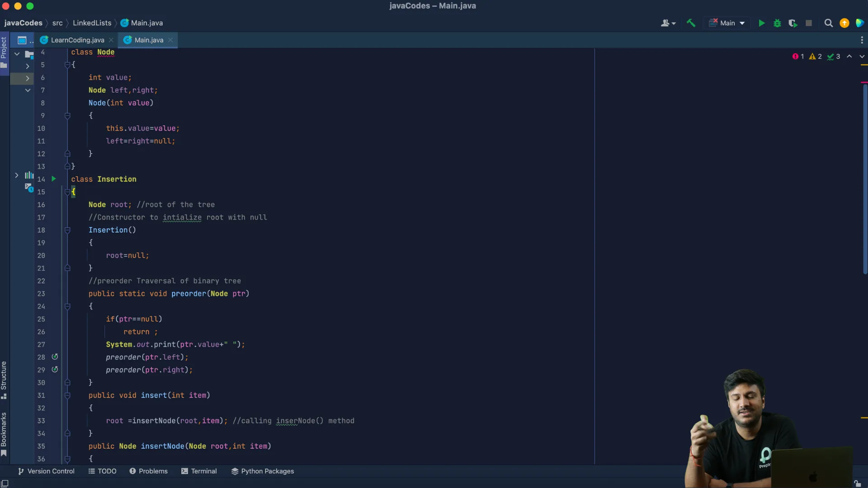Screen dimensions: 868x488
Task: Open Code With Me users dropdown
Action: point(668,23)
